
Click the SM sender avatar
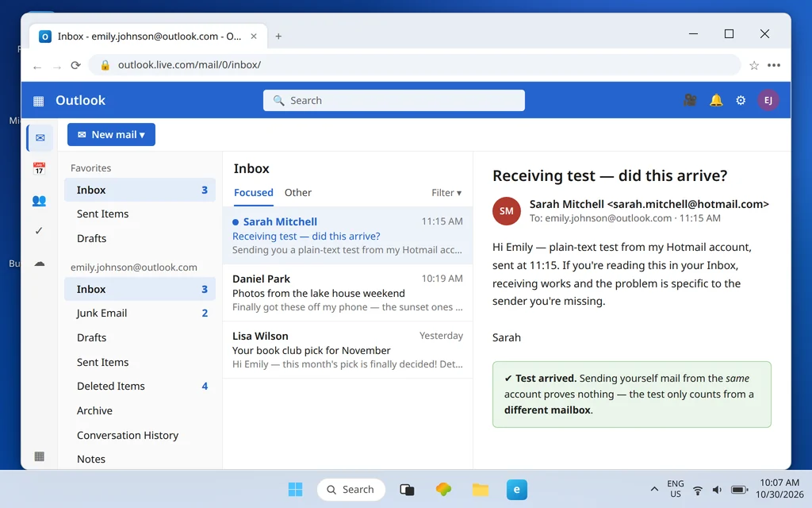[x=507, y=211]
